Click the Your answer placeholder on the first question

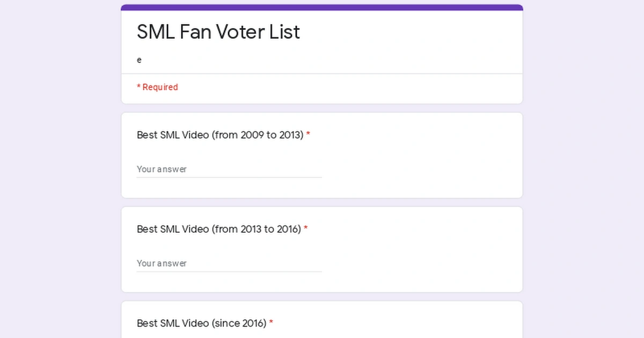tap(162, 169)
